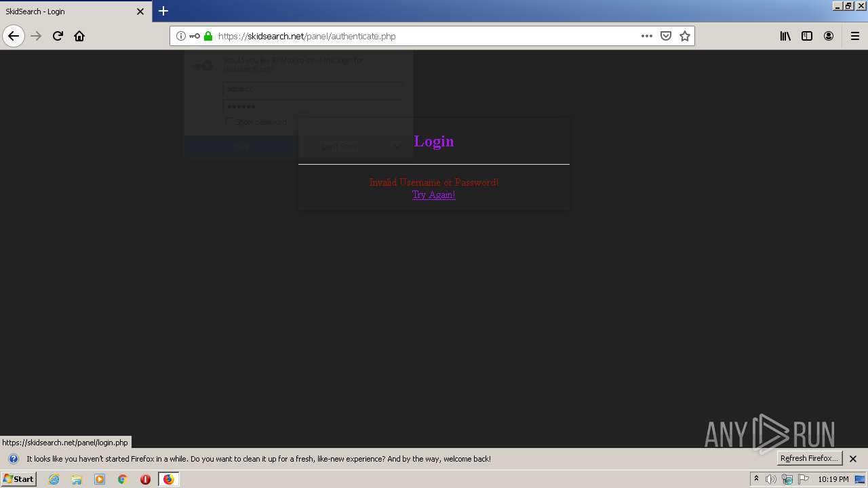868x488 pixels.
Task: Open the Firefox home page
Action: (x=79, y=36)
